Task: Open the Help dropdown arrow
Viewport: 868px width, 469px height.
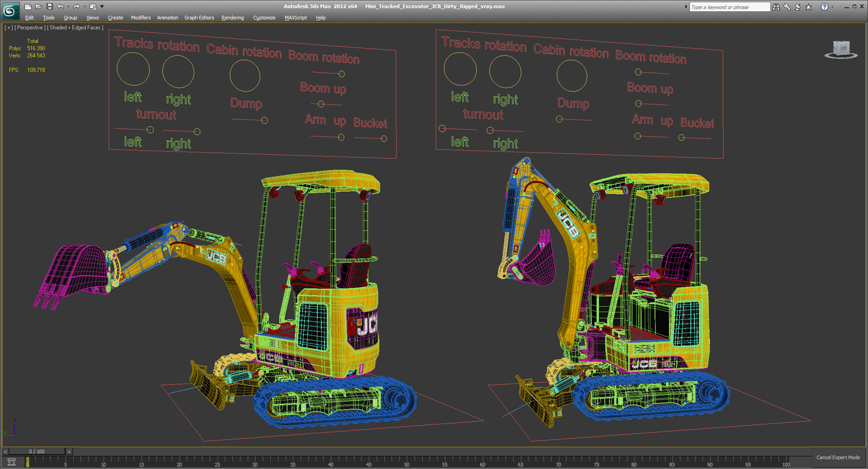Action: coord(832,7)
